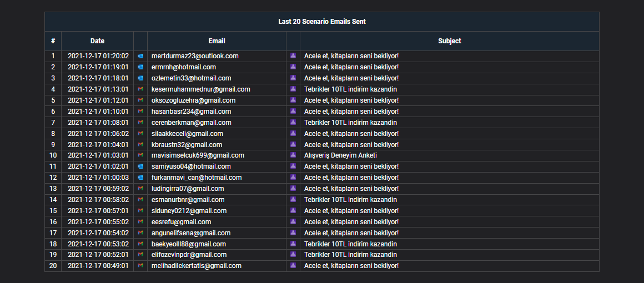Click Tebrikler subject in row 7
644x283 pixels.
coord(350,123)
